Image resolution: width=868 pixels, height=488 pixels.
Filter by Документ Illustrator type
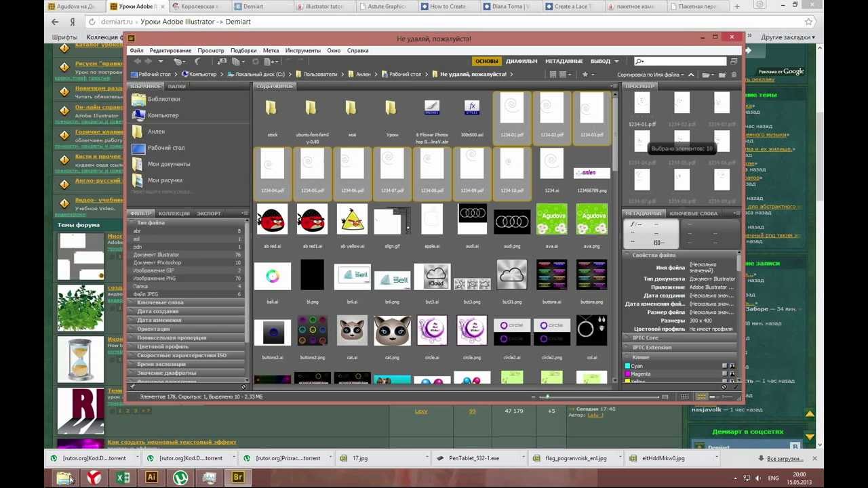pyautogui.click(x=186, y=255)
